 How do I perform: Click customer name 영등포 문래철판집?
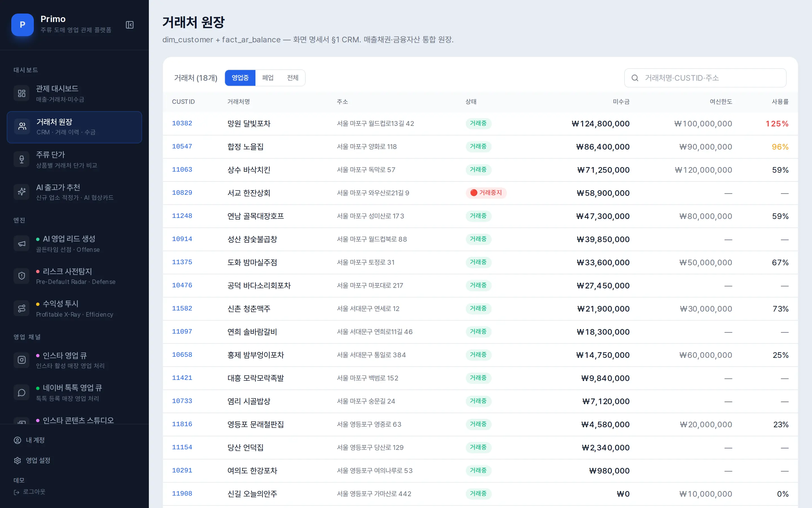click(256, 425)
